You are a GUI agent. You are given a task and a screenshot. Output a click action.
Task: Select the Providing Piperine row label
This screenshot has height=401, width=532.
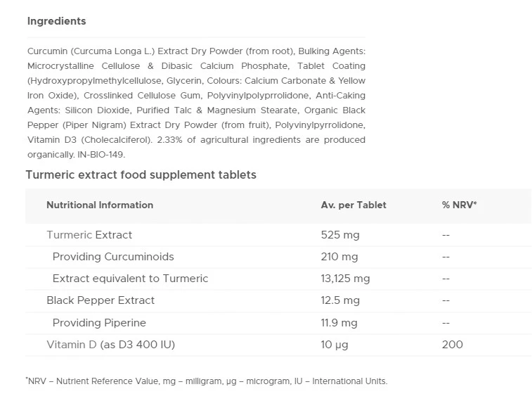99,323
